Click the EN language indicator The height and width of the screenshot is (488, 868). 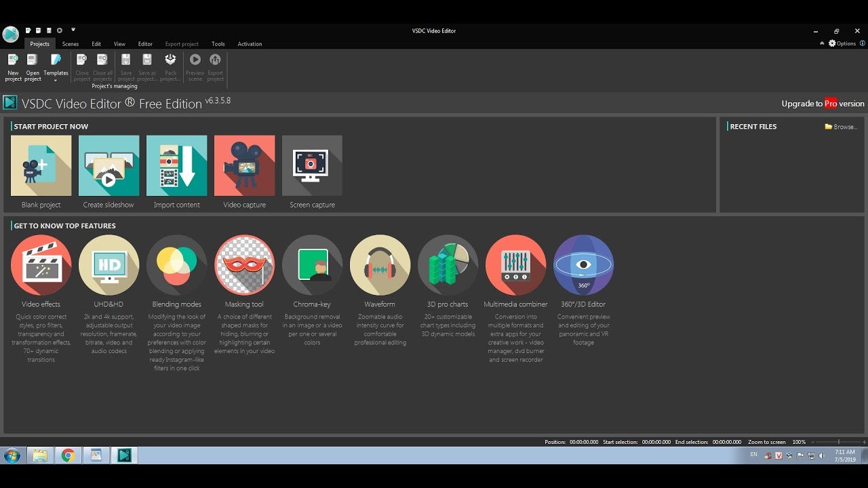point(753,455)
